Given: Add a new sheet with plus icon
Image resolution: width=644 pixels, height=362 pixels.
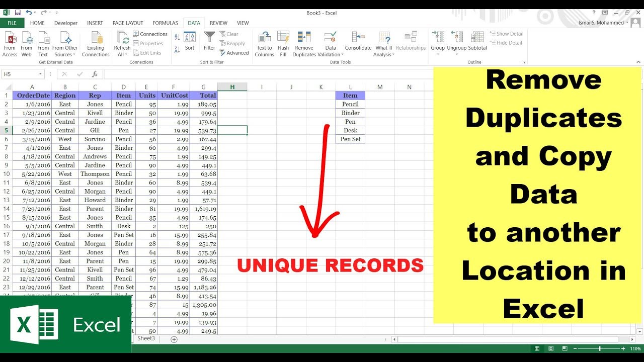Looking at the screenshot, I should click(174, 339).
